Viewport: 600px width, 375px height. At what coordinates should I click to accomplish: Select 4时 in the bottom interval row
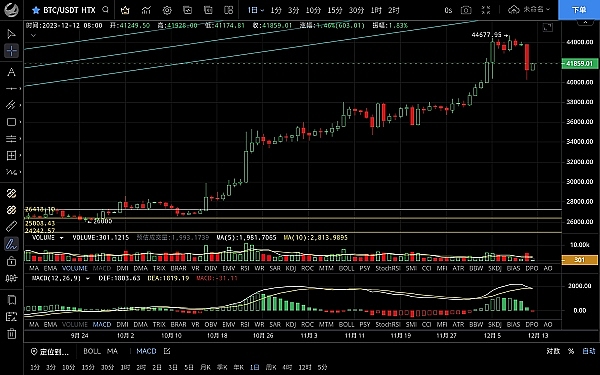coord(287,367)
